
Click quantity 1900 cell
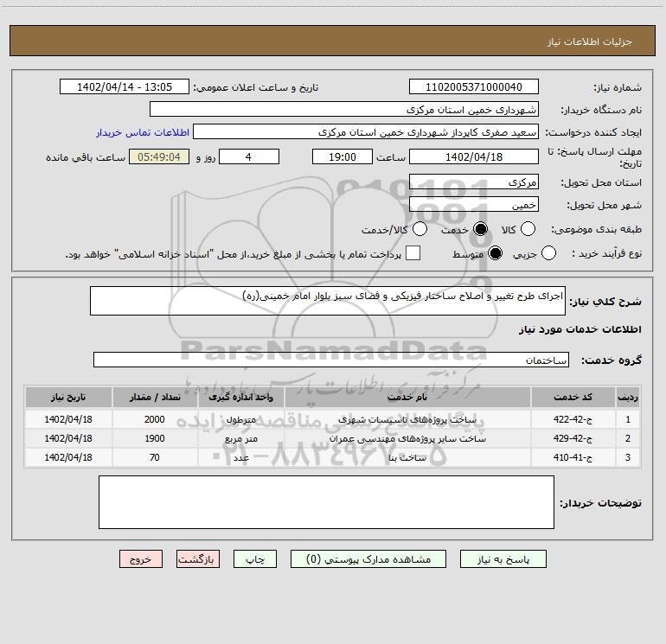tap(155, 438)
